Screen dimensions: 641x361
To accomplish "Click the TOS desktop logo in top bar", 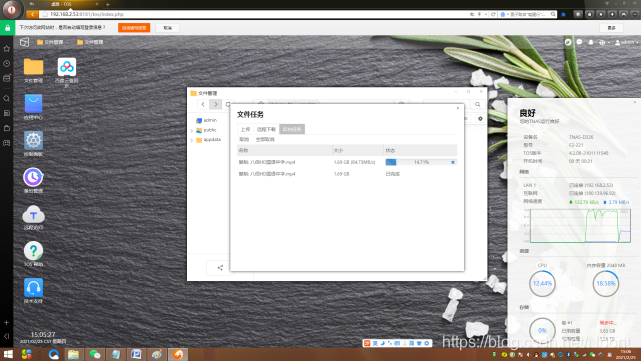I will point(25,42).
